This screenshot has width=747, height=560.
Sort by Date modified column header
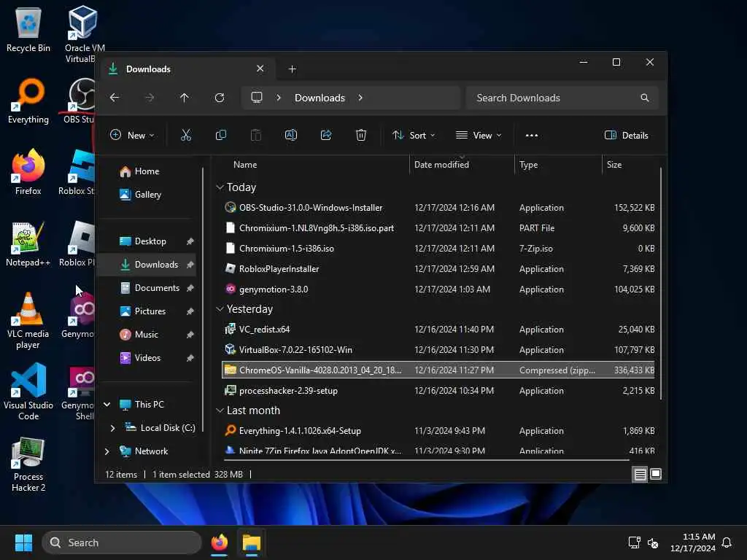[x=441, y=165]
